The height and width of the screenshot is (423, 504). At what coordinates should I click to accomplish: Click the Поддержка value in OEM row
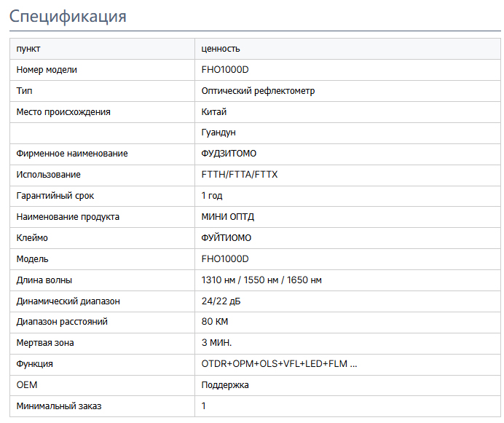(225, 385)
